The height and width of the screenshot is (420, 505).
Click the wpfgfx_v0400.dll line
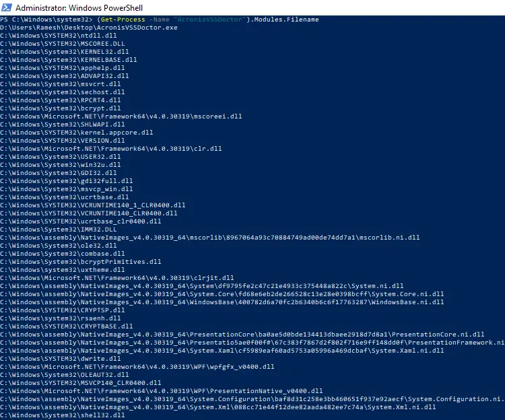pos(137,367)
